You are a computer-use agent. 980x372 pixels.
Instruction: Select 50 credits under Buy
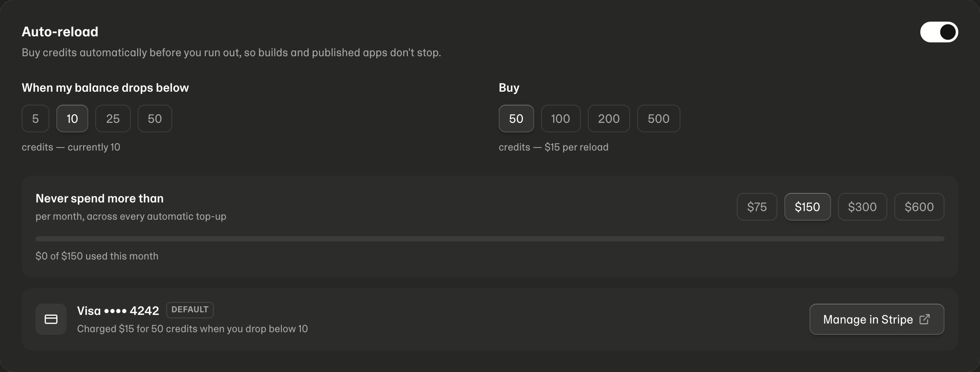(x=516, y=119)
